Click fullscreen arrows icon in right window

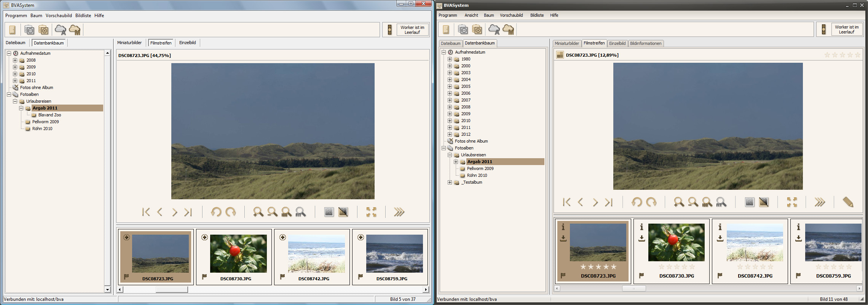pos(792,202)
